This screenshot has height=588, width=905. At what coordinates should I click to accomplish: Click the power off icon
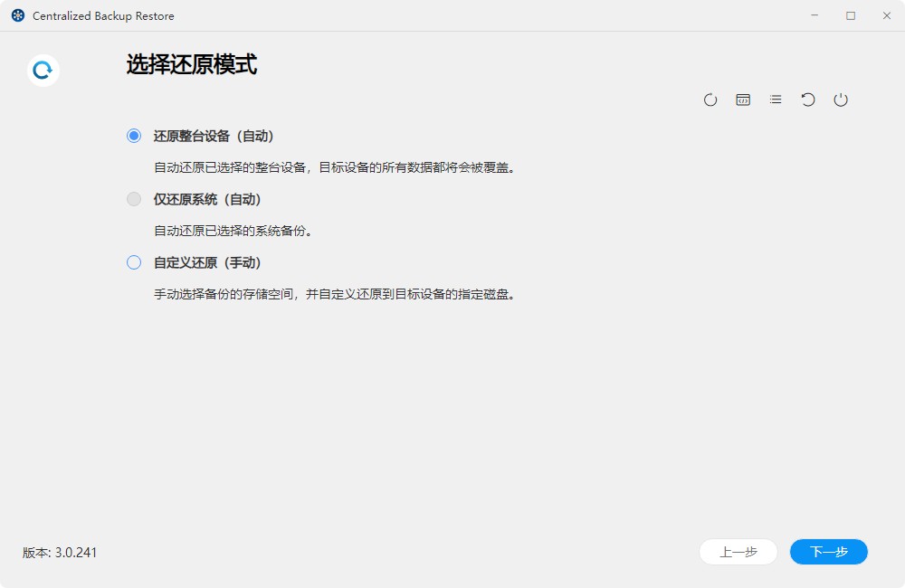point(841,100)
